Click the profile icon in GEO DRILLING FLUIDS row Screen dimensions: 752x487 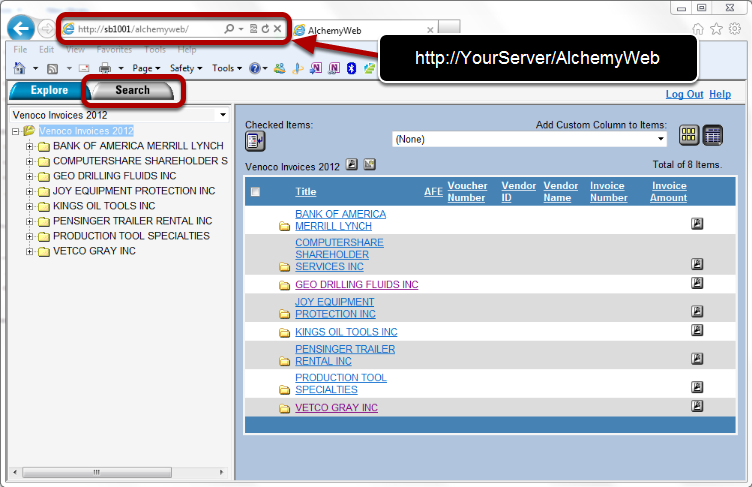[x=697, y=283]
